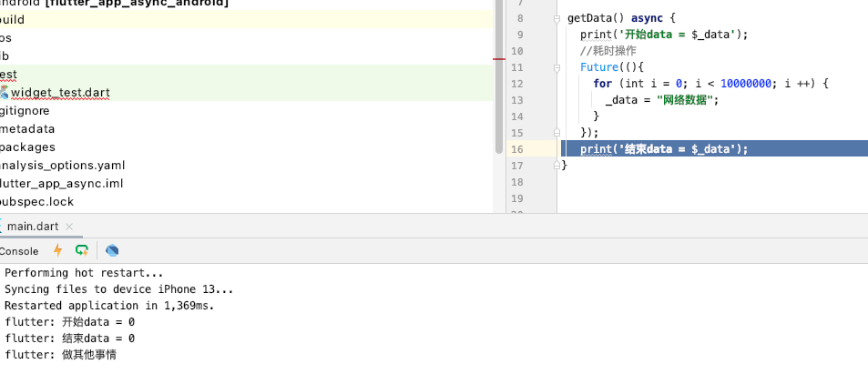The width and height of the screenshot is (868, 374).
Task: Click the Flutter Hot Restart icon
Action: [x=82, y=250]
